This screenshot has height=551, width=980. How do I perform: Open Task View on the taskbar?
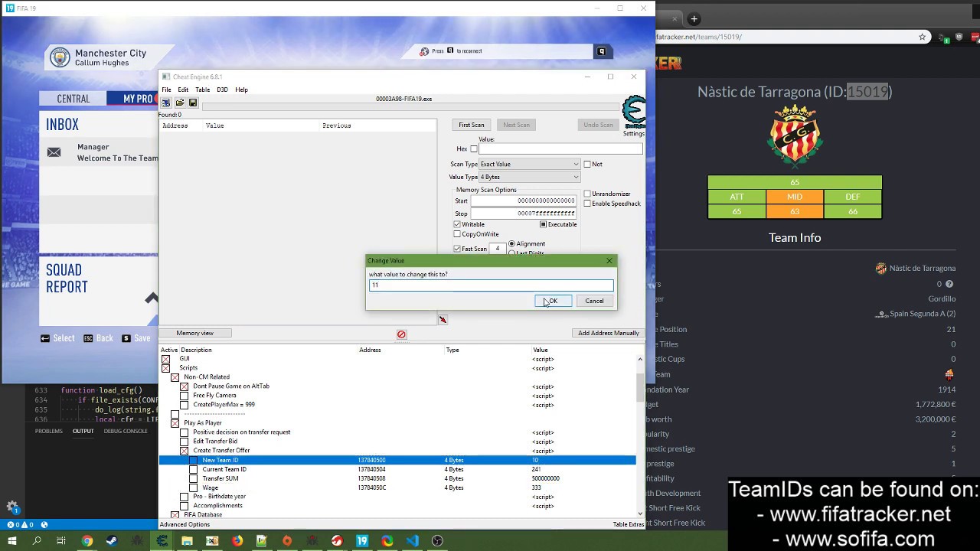[x=61, y=541]
